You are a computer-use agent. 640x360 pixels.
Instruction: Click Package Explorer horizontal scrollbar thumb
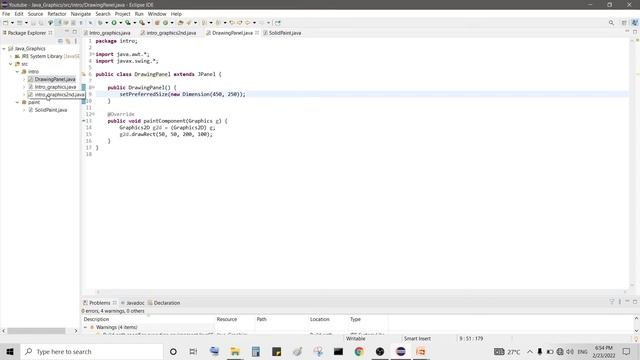coord(36,331)
